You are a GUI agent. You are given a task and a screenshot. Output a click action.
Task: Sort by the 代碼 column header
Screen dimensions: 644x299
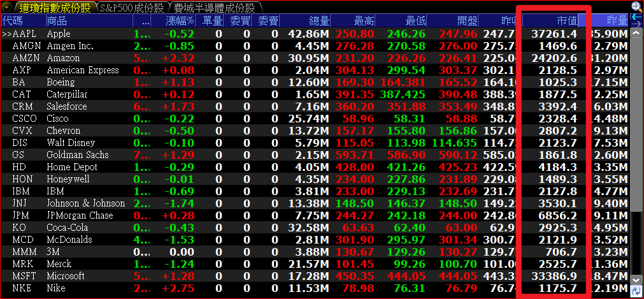coord(23,20)
